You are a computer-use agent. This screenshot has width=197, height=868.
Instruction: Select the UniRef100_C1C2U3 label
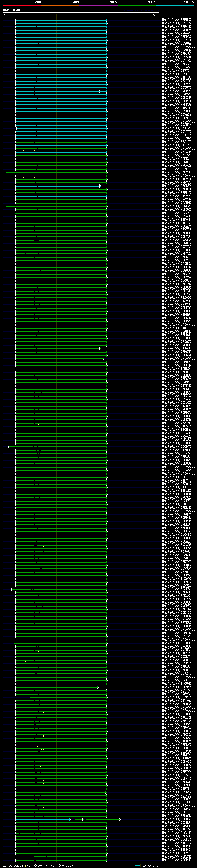(x=177, y=833)
